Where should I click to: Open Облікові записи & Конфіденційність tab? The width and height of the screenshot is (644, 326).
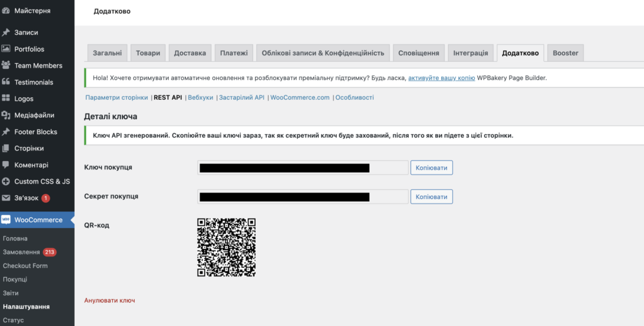point(323,53)
